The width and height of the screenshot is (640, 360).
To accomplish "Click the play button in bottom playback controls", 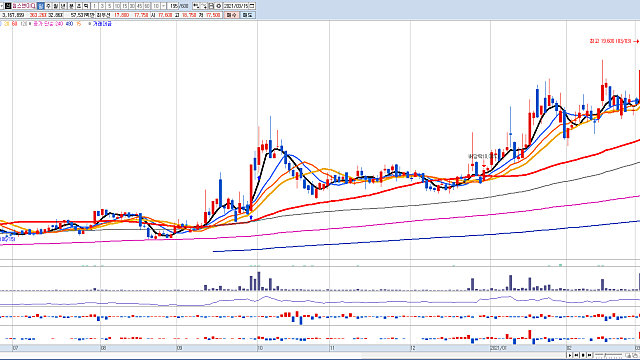I will [x=570, y=355].
